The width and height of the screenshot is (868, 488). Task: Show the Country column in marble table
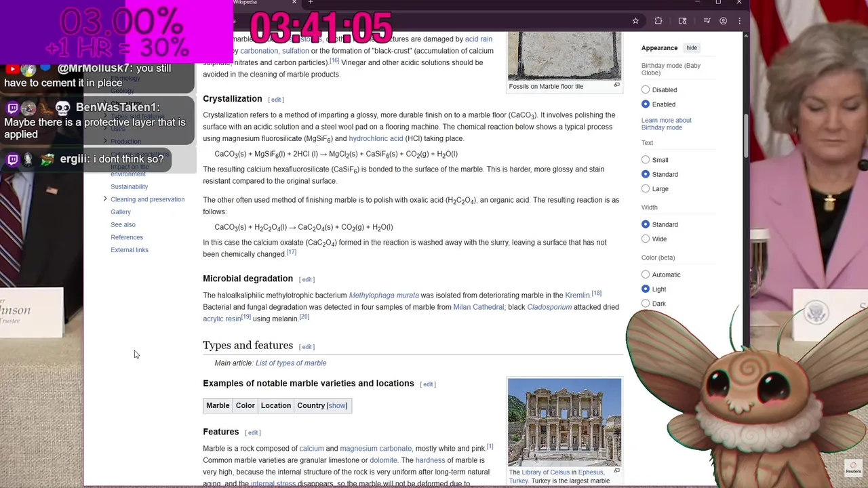337,405
